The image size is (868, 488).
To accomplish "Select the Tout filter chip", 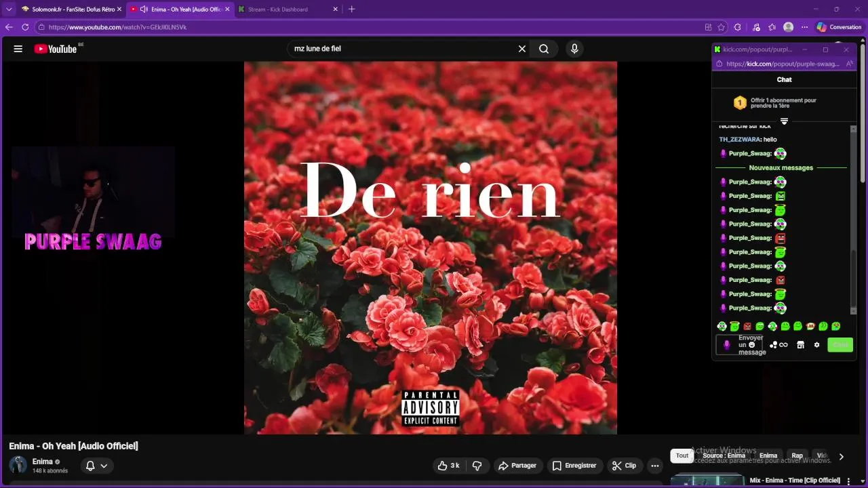I will (682, 456).
